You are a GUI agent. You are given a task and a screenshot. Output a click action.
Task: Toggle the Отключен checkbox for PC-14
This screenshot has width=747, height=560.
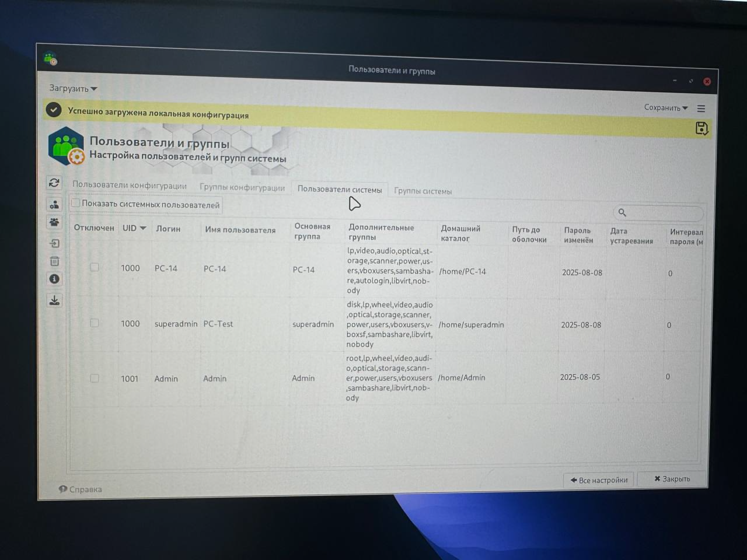pos(95,267)
